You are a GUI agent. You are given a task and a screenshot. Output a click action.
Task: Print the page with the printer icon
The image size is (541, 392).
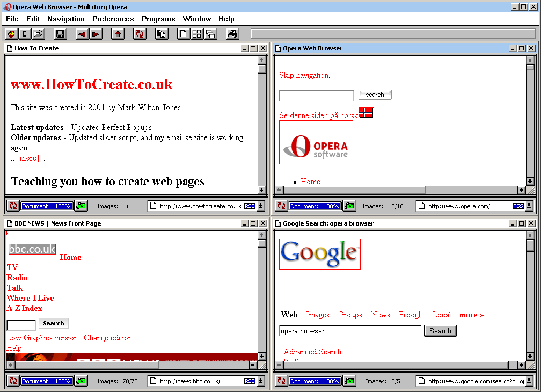(232, 34)
